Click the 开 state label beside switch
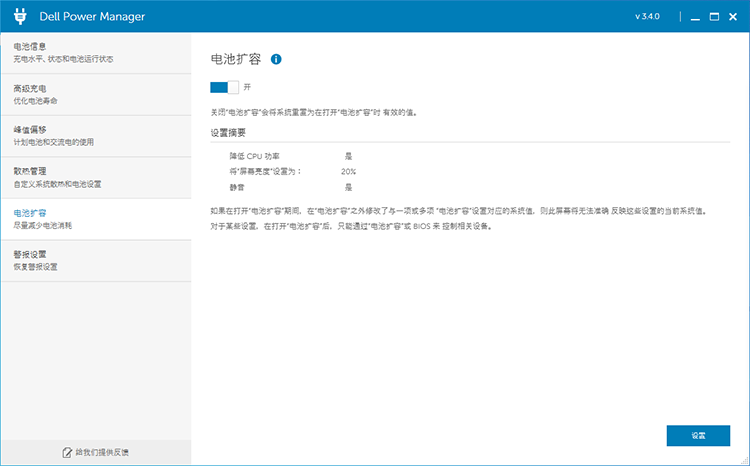750x466 pixels. (247, 87)
